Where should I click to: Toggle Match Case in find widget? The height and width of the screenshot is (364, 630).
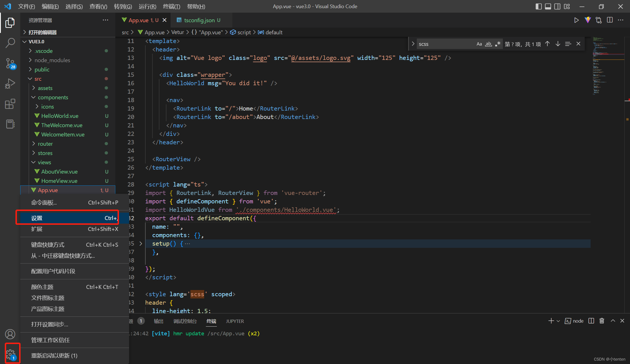click(x=479, y=44)
